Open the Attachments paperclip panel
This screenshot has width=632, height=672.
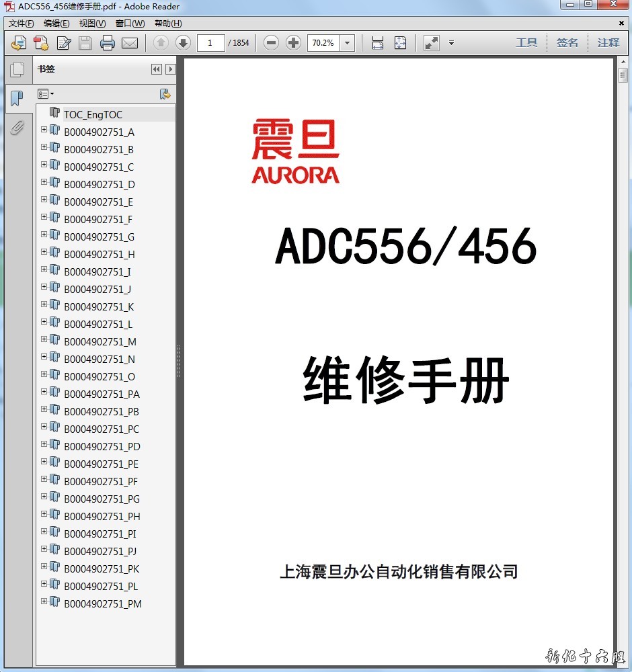coord(17,128)
